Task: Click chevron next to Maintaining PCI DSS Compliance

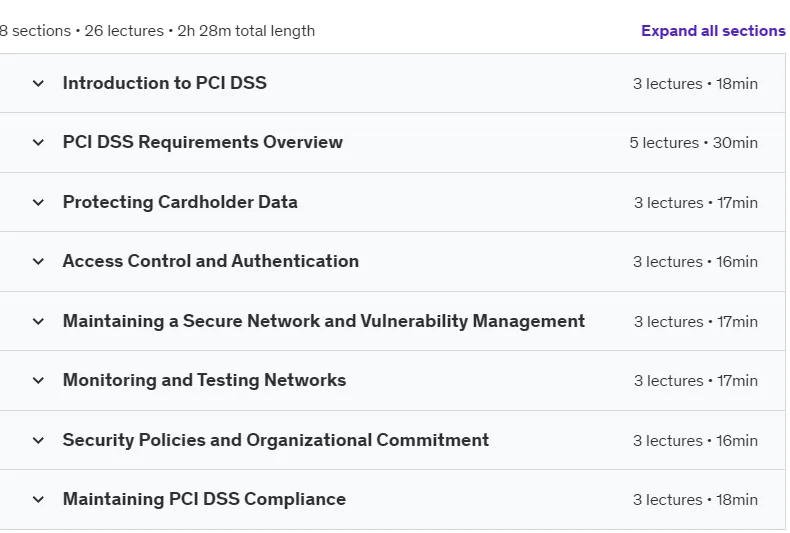Action: [38, 499]
